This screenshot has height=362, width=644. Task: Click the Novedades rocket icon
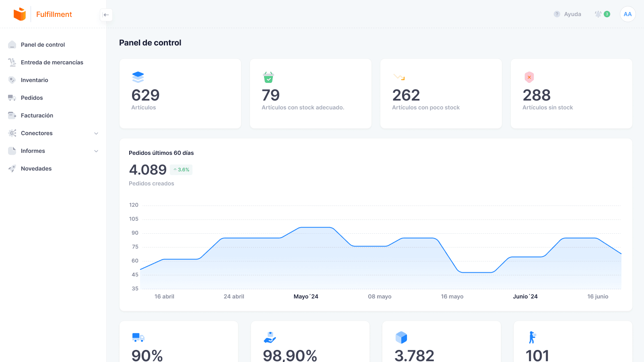pos(12,169)
